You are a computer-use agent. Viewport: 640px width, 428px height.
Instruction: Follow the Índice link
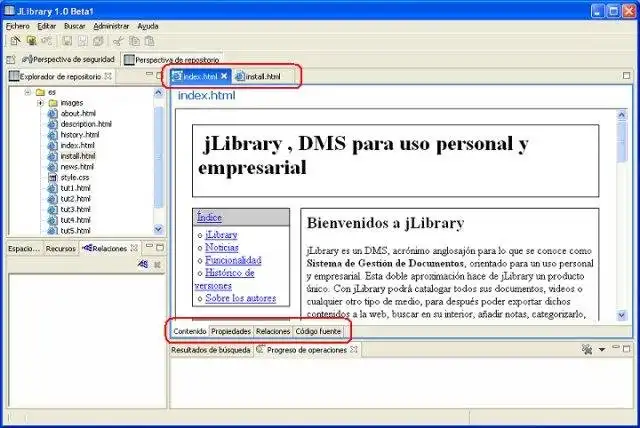[x=209, y=217]
